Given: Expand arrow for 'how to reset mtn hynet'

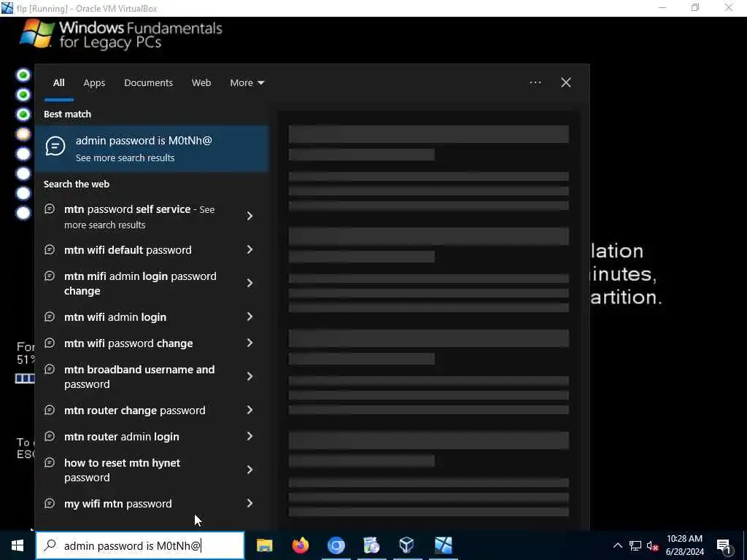Looking at the screenshot, I should [249, 470].
